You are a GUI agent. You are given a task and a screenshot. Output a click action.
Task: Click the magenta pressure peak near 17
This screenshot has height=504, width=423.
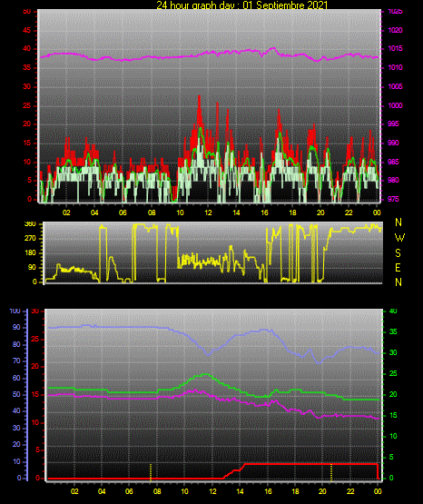(x=273, y=48)
